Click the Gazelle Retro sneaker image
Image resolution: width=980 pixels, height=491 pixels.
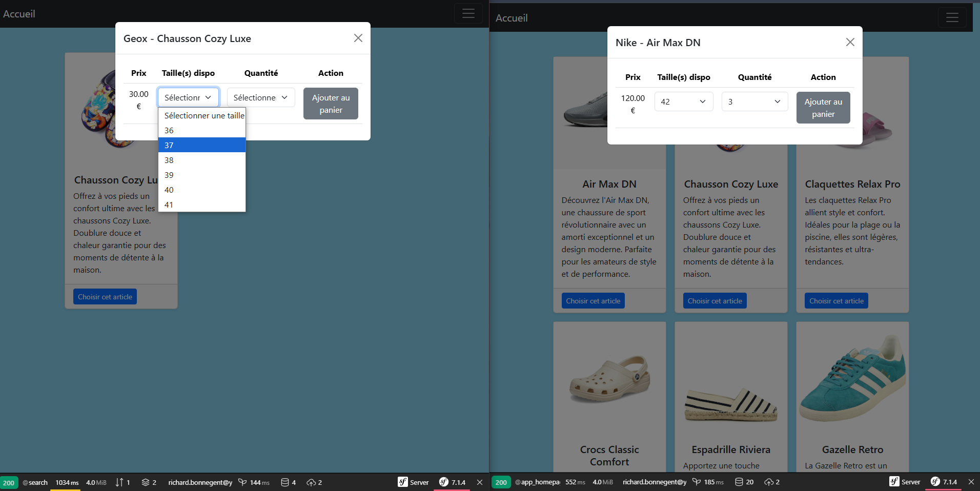click(x=852, y=378)
